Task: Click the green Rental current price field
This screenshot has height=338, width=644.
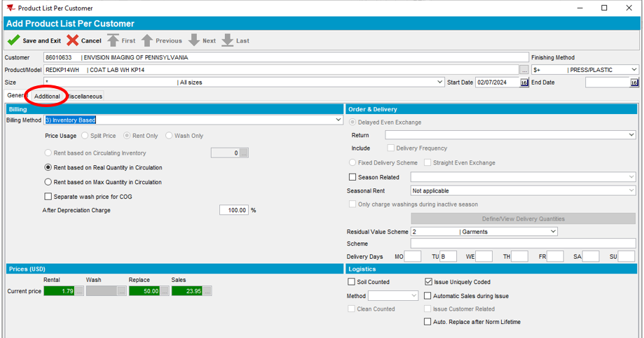Action: [59, 291]
